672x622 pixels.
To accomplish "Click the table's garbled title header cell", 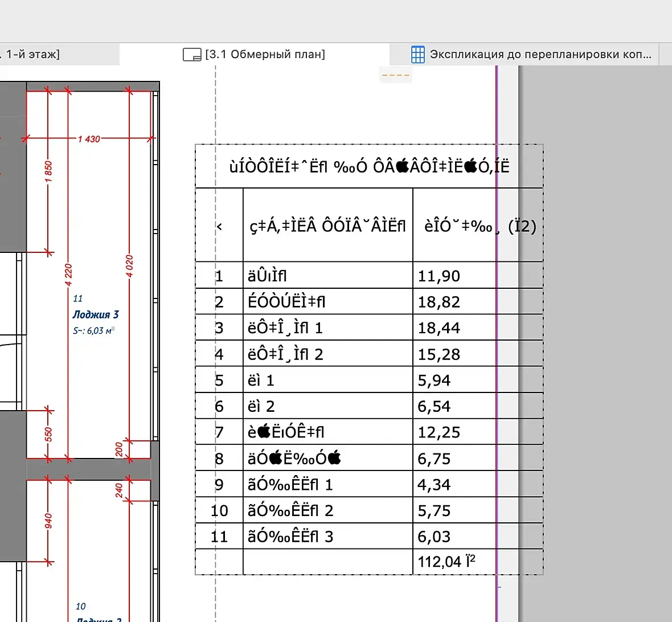I will pyautogui.click(x=369, y=166).
